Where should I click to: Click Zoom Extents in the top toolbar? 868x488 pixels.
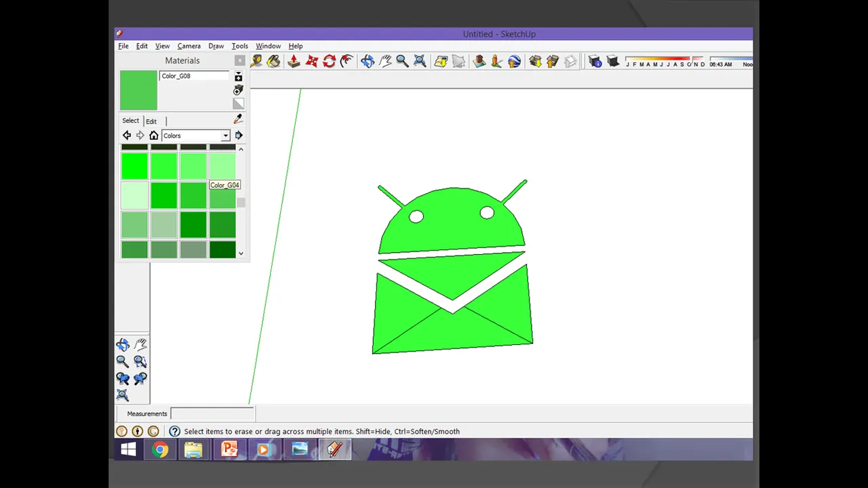coord(420,62)
